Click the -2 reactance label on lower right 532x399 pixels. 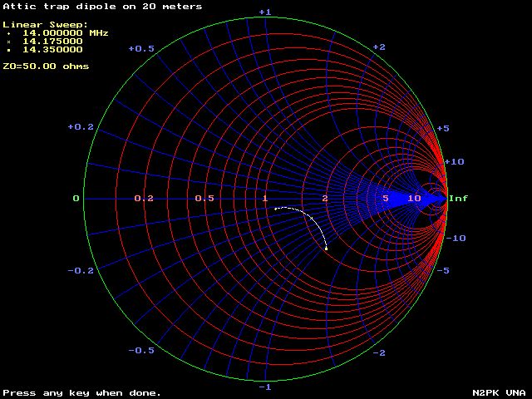tap(379, 353)
